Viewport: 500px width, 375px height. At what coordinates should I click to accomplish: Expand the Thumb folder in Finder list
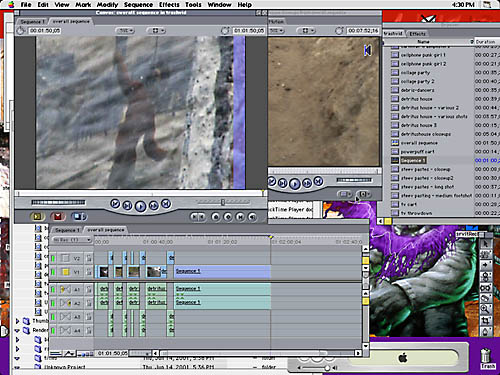[17, 321]
